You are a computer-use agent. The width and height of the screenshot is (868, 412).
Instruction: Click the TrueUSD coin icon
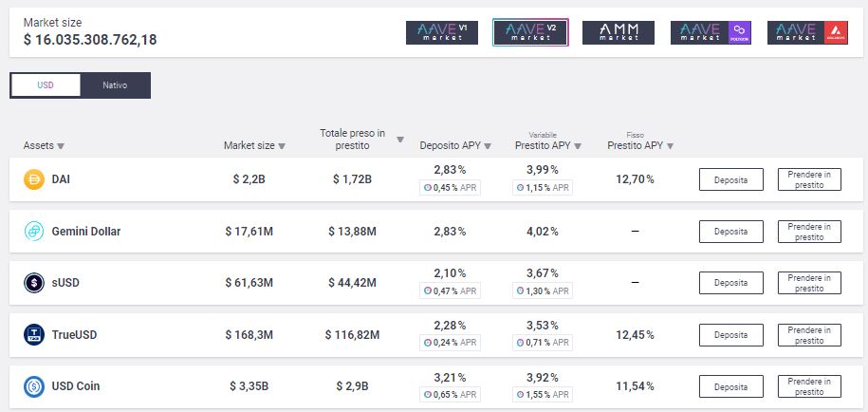click(x=34, y=334)
